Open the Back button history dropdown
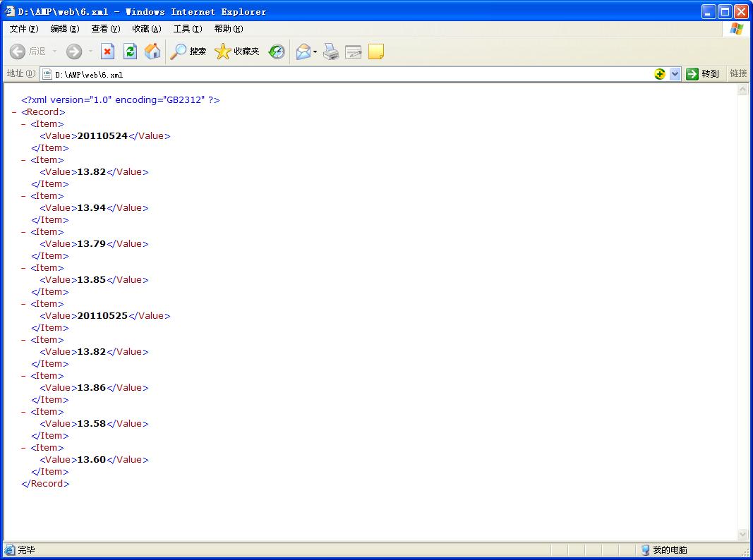This screenshot has width=753, height=560. [x=54, y=51]
